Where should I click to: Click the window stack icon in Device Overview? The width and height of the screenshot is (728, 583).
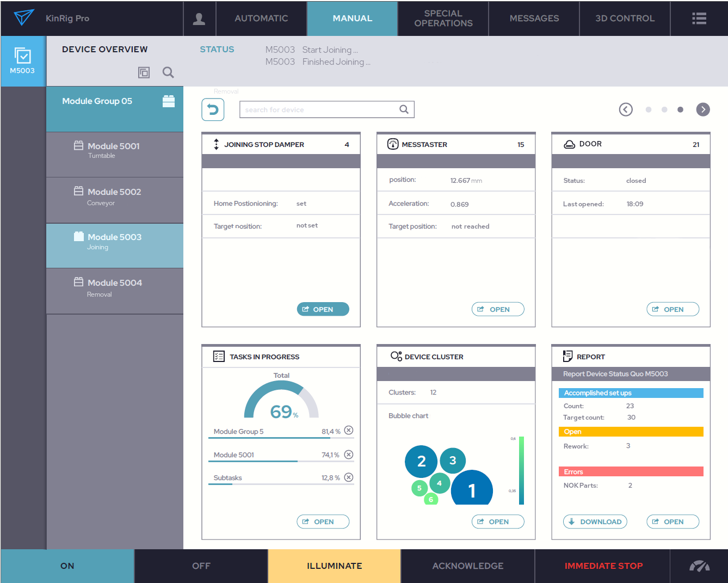pos(144,72)
